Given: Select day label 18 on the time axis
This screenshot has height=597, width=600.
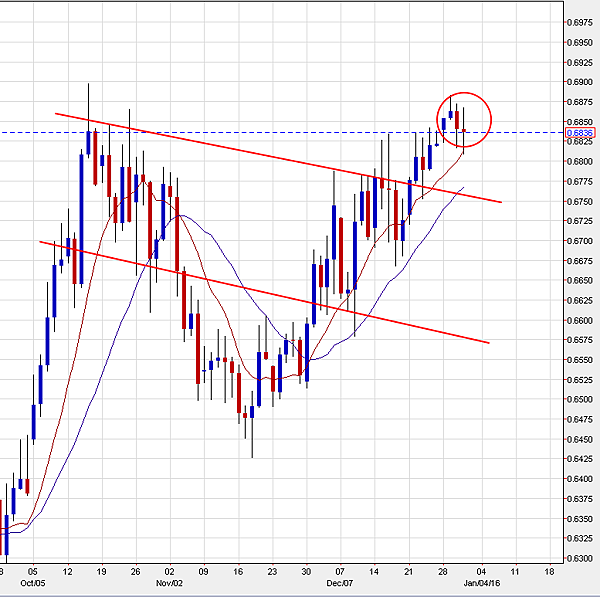Looking at the screenshot, I should tap(549, 572).
